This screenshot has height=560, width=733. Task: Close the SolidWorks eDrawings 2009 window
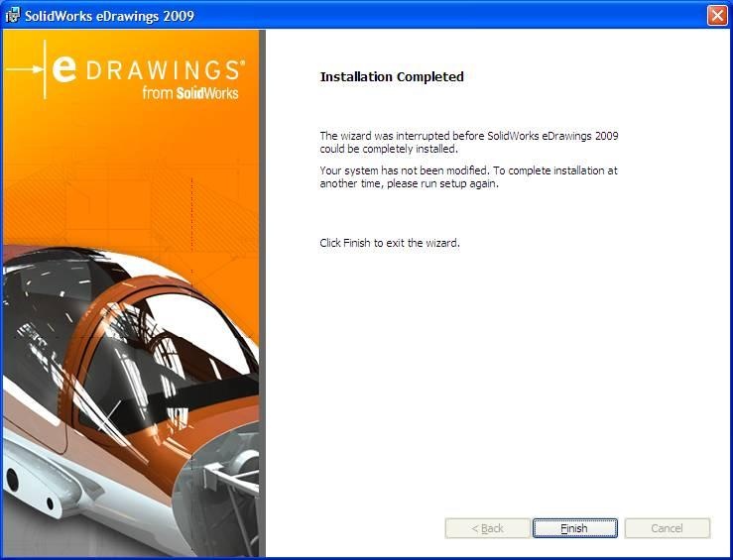[x=717, y=16]
